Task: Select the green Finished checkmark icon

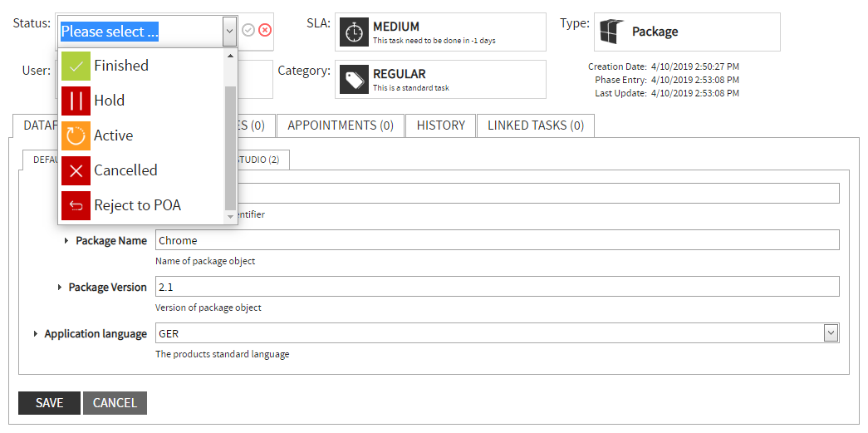Action: click(76, 66)
